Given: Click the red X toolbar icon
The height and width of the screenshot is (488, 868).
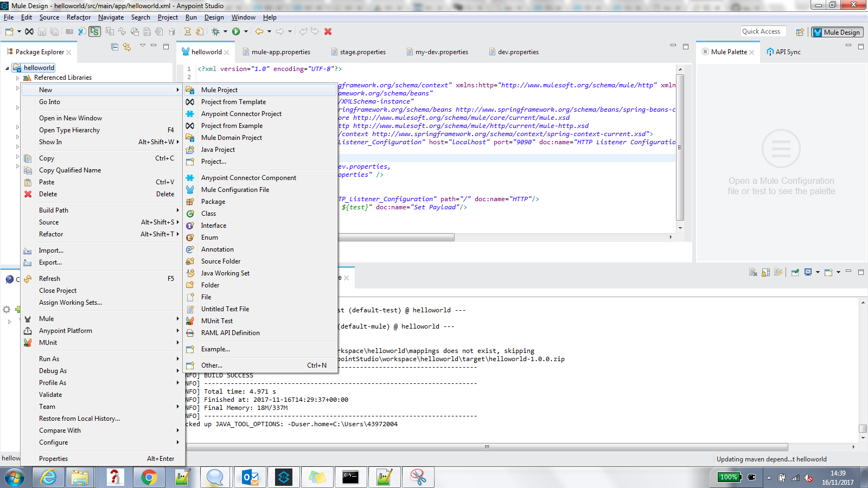Looking at the screenshot, I should pyautogui.click(x=328, y=31).
